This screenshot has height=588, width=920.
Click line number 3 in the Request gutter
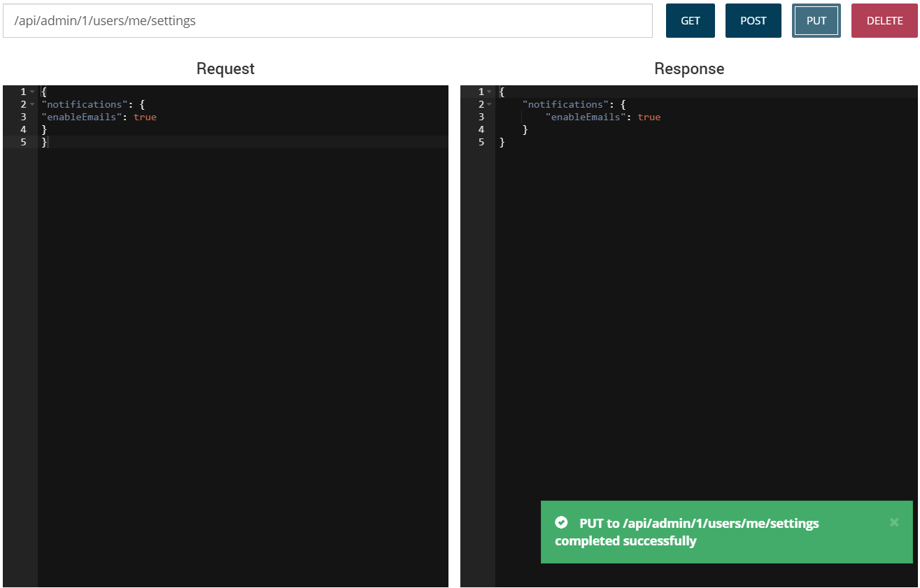23,117
